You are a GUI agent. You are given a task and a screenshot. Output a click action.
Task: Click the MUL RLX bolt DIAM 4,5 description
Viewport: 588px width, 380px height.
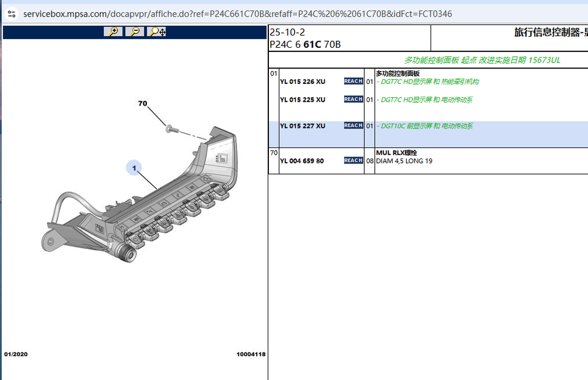click(x=404, y=161)
